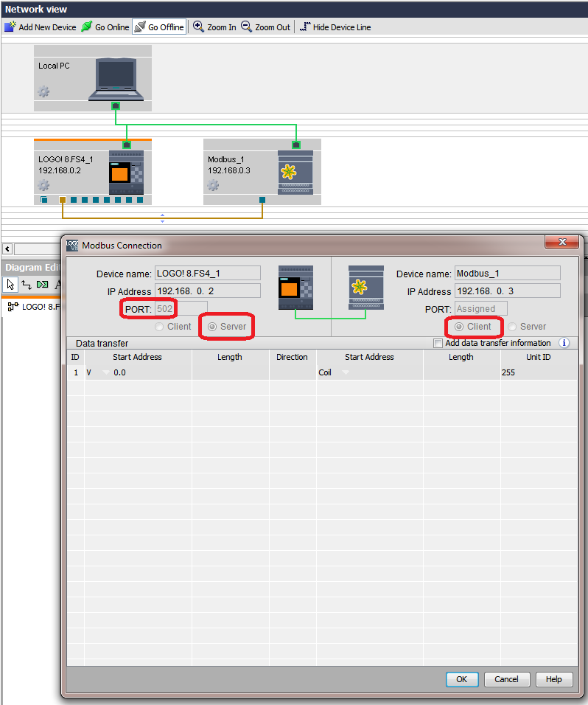Viewport: 588px width, 705px height.
Task: Click Unit ID cell 255
Action: [539, 372]
